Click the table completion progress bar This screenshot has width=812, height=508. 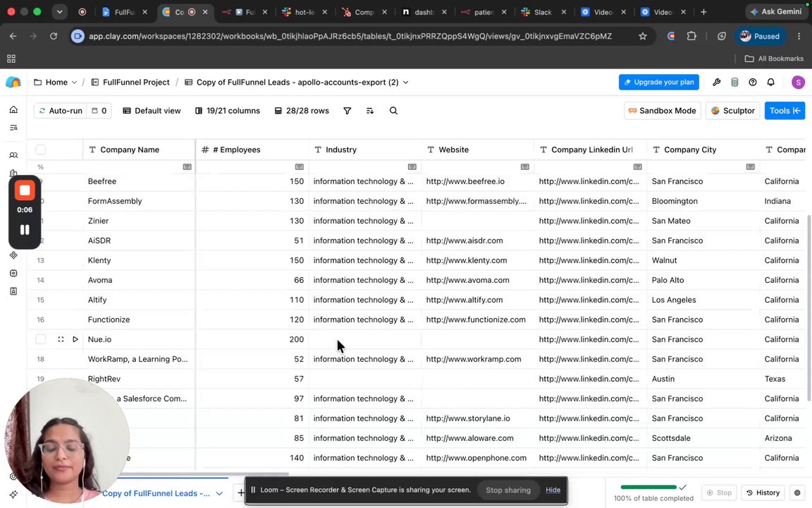tap(648, 488)
